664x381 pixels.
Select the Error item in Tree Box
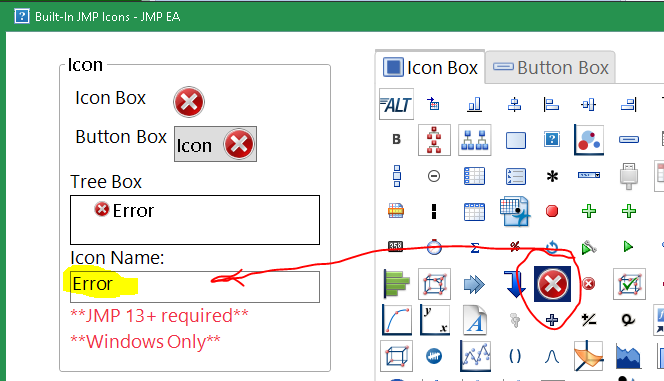[124, 210]
